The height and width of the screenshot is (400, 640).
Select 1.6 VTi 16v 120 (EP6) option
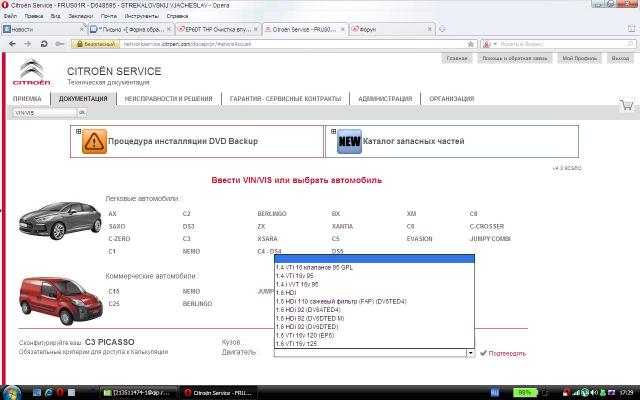click(x=308, y=335)
